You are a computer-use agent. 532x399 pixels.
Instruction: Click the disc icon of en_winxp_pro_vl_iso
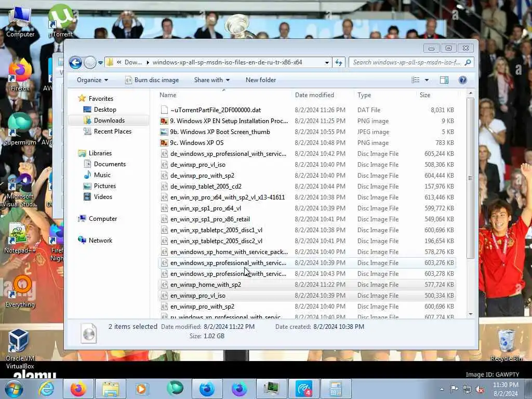coord(164,296)
